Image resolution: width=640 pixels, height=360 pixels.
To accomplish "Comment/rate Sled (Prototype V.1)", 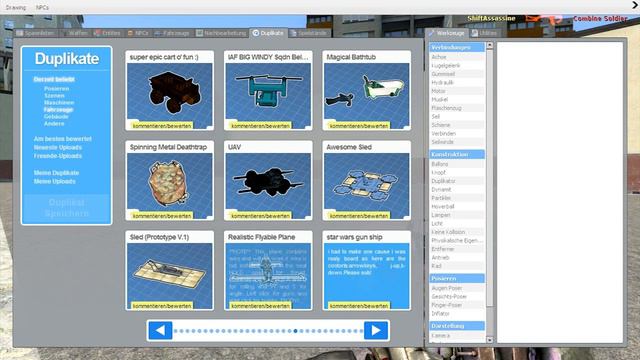I will click(x=162, y=306).
